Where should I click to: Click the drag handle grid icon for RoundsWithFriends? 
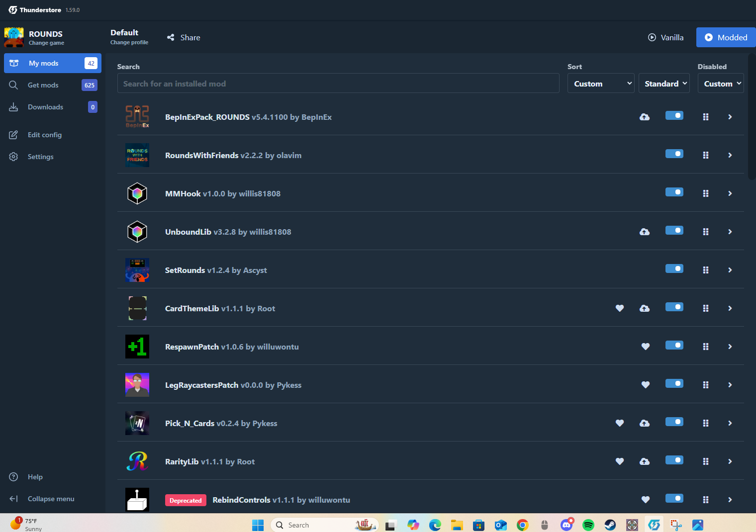pyautogui.click(x=706, y=155)
